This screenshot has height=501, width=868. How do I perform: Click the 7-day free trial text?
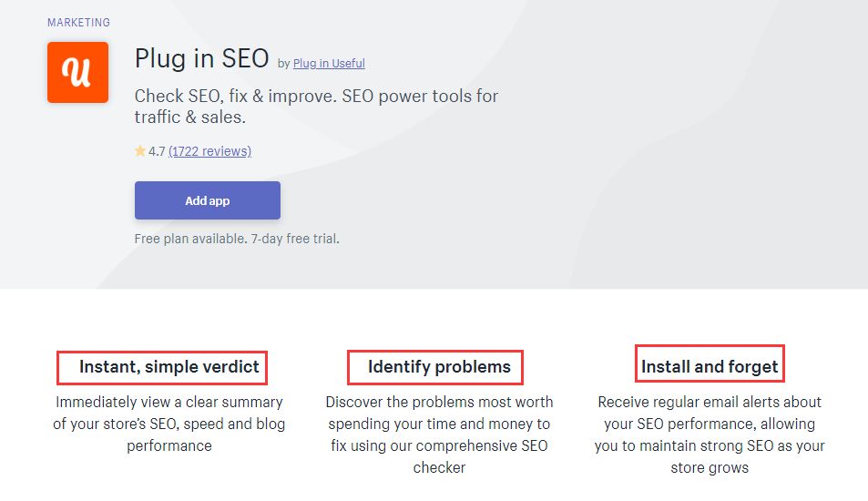coord(295,239)
